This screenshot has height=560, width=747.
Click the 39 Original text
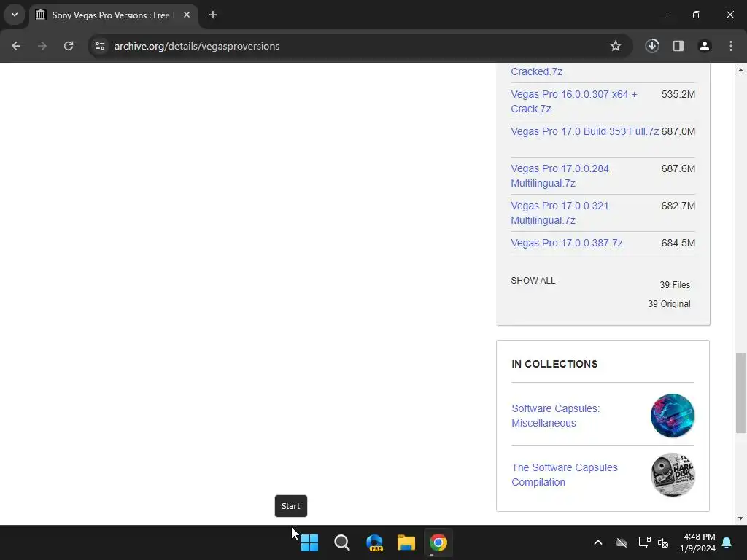click(x=669, y=304)
